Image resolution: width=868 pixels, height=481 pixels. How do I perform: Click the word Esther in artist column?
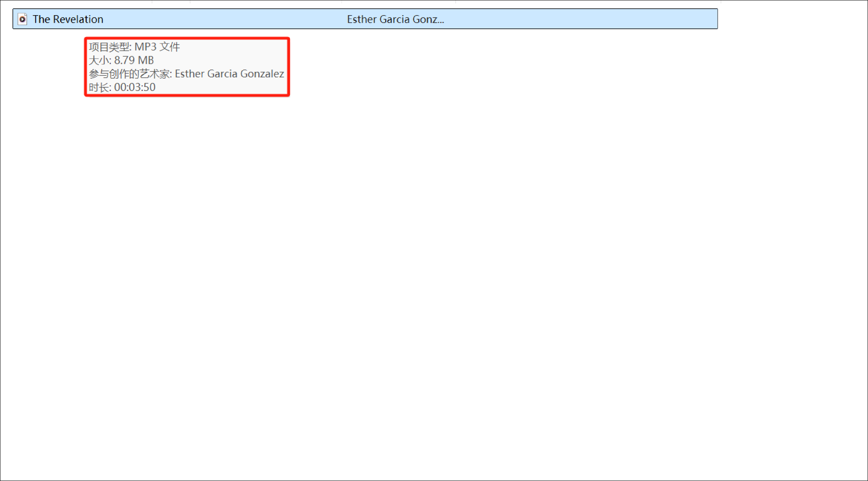click(362, 19)
